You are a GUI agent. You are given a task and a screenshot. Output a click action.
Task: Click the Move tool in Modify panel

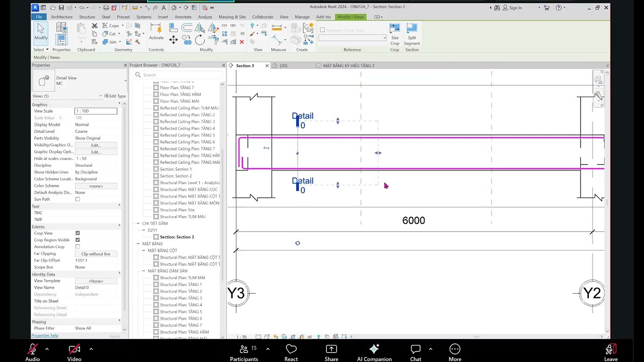point(174,40)
